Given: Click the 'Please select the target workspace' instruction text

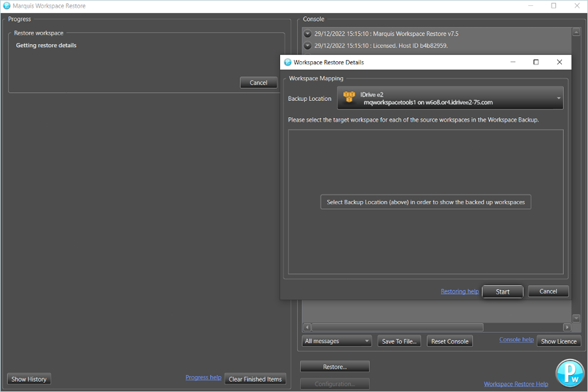Looking at the screenshot, I should pyautogui.click(x=413, y=120).
